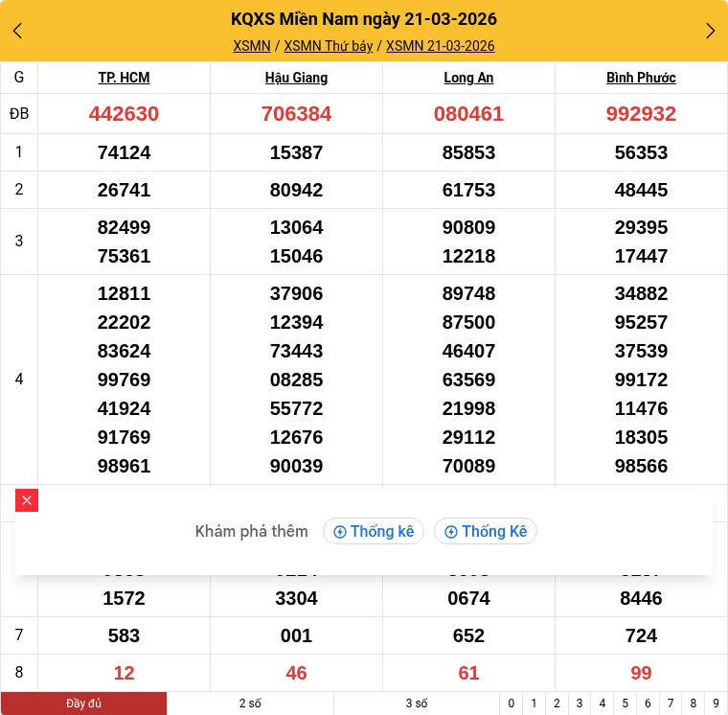Screen dimensions: 728x715
Task: Switch to the 2 số view
Action: tap(250, 703)
